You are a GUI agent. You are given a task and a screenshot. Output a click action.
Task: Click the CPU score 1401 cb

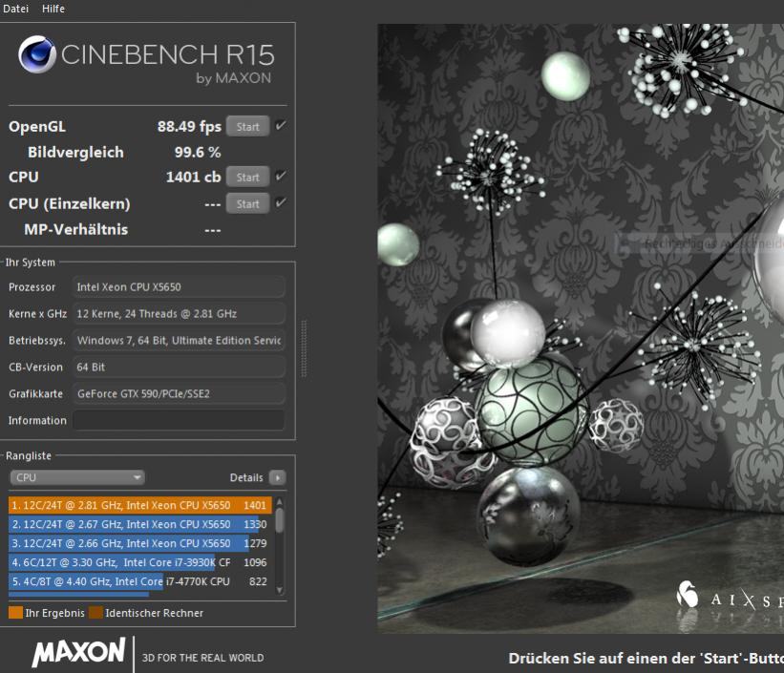click(x=193, y=177)
